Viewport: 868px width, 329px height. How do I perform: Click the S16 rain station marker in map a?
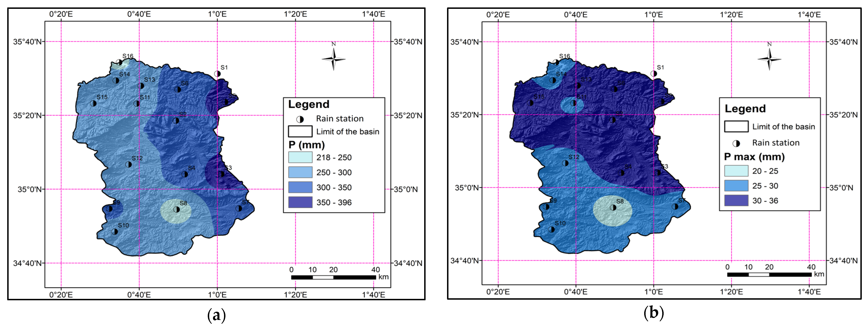tap(119, 62)
